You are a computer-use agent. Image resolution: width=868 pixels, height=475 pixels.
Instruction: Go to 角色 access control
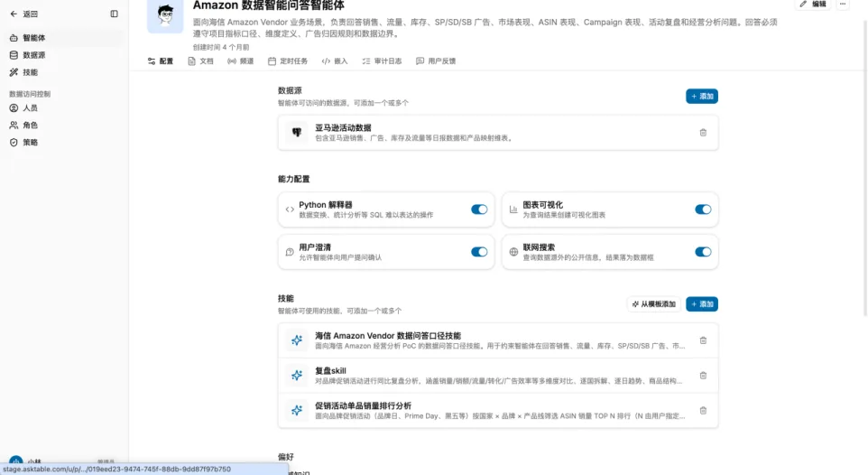[64, 126]
